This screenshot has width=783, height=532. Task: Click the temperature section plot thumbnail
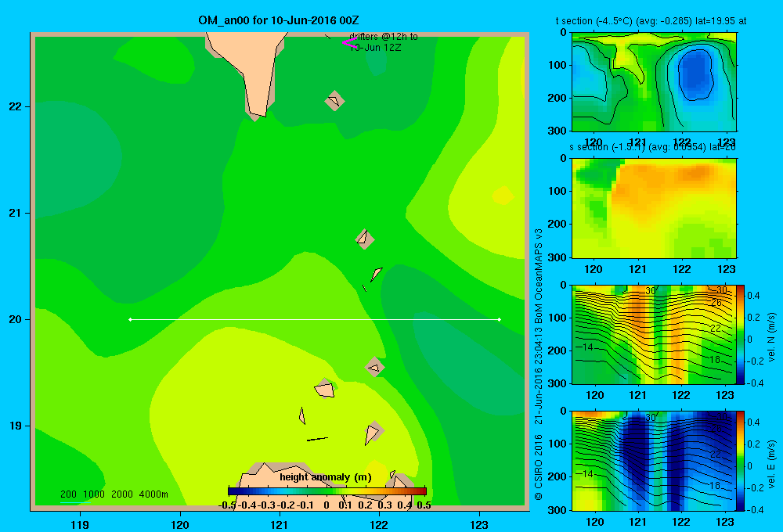654,82
